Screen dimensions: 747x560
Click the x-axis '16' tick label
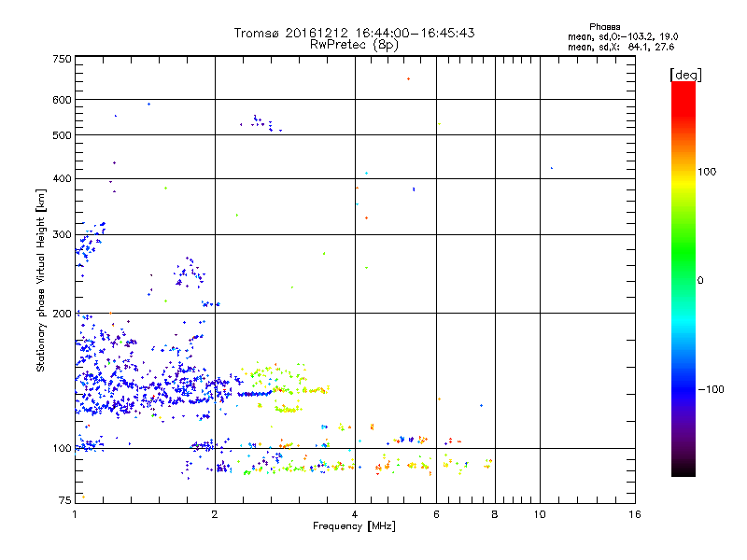(635, 514)
